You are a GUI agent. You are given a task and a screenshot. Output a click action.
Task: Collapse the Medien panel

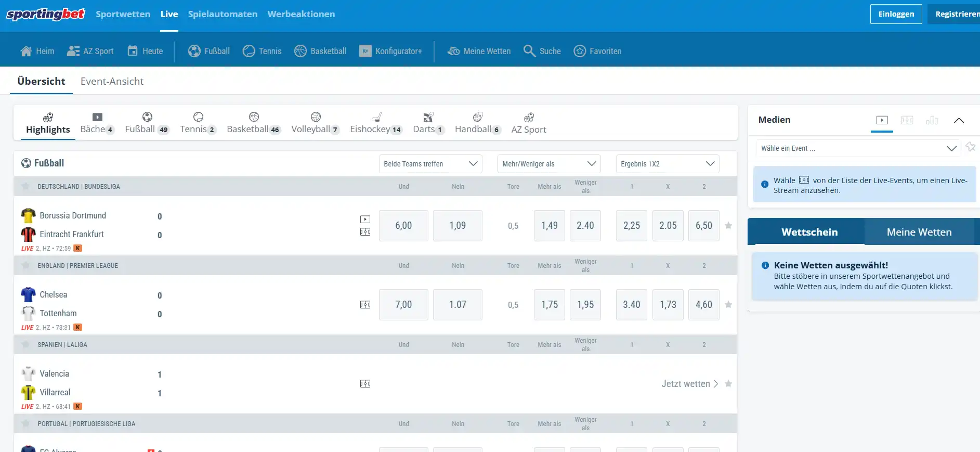[x=959, y=120]
